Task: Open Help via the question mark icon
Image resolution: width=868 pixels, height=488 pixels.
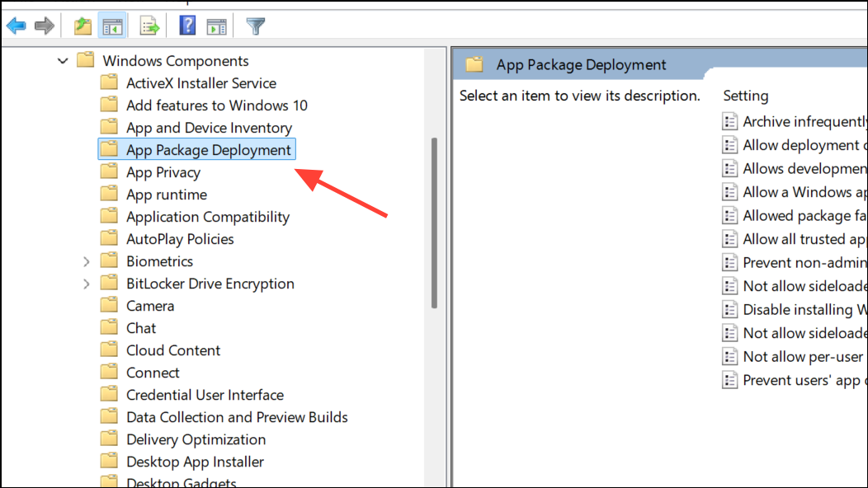Action: point(186,25)
